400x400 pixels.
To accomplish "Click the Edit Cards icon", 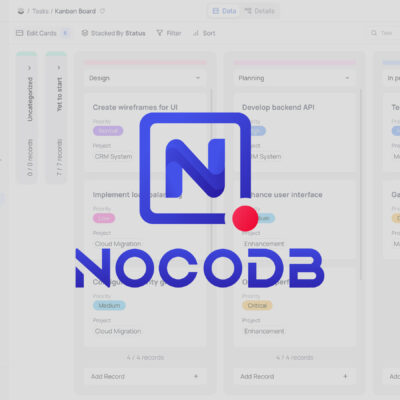I will [20, 33].
